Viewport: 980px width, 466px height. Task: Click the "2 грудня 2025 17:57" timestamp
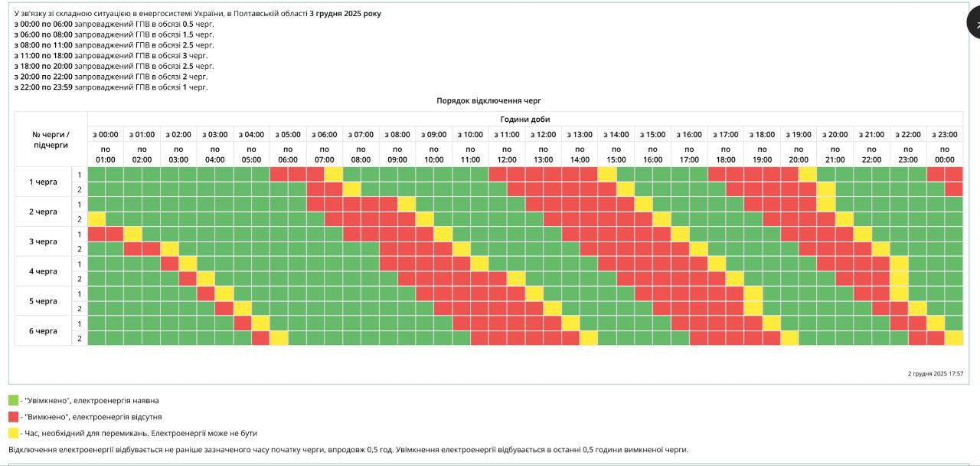[935, 374]
